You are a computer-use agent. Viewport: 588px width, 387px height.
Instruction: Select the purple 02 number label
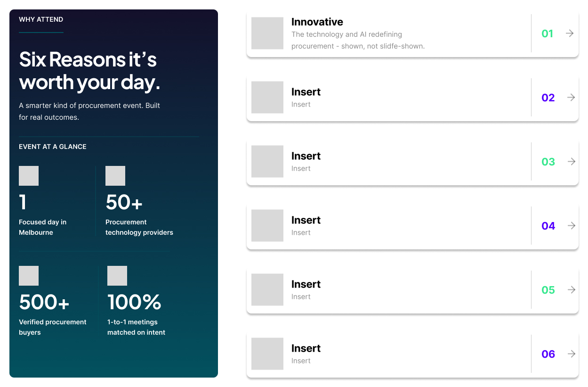pos(548,98)
